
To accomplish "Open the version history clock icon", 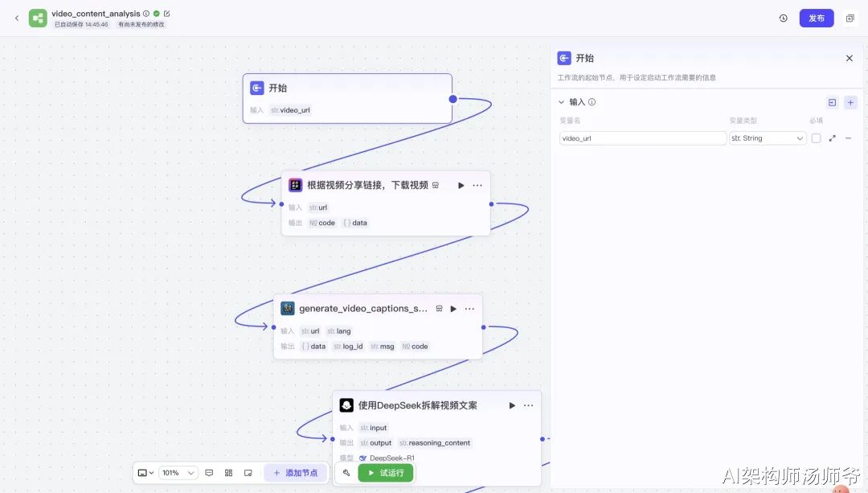I will click(x=784, y=18).
